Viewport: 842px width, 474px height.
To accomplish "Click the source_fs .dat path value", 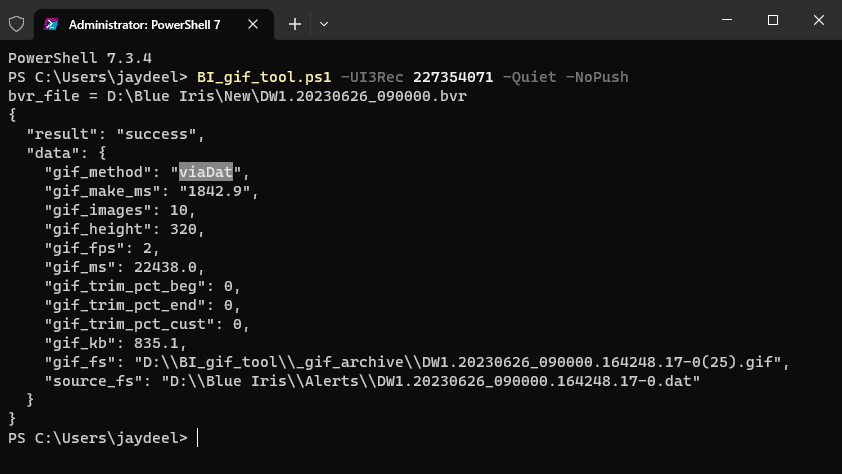I will coord(431,381).
